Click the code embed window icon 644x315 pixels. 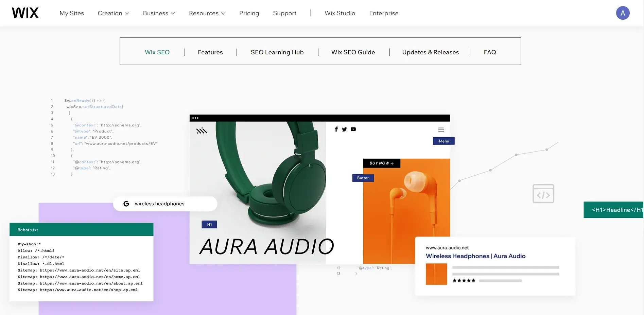point(543,194)
